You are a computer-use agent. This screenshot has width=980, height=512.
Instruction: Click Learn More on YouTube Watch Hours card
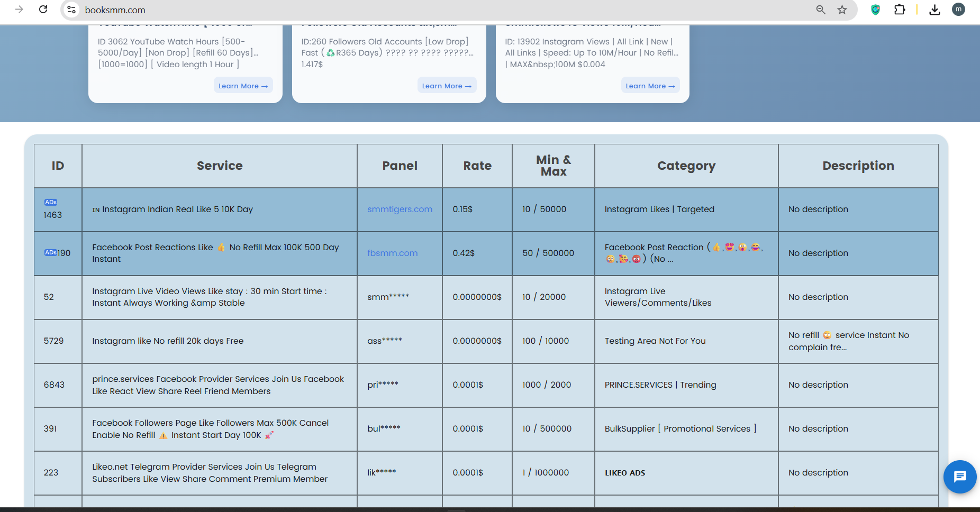[243, 86]
